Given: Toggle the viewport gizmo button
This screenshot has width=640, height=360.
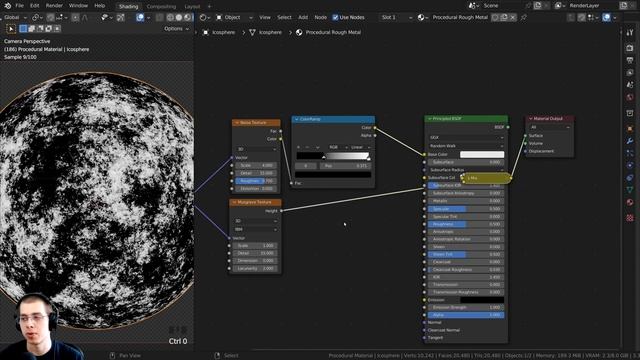Looking at the screenshot, I should tap(120, 18).
